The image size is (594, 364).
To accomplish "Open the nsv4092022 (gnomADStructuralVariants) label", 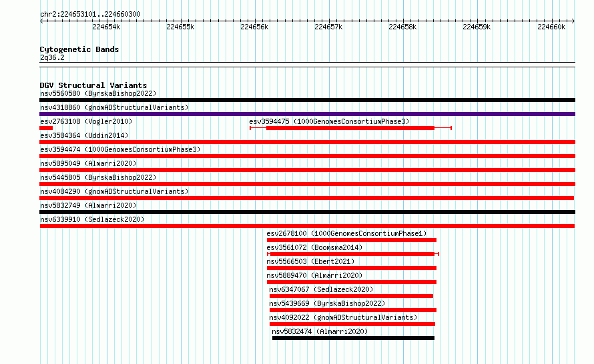I will point(343,317).
